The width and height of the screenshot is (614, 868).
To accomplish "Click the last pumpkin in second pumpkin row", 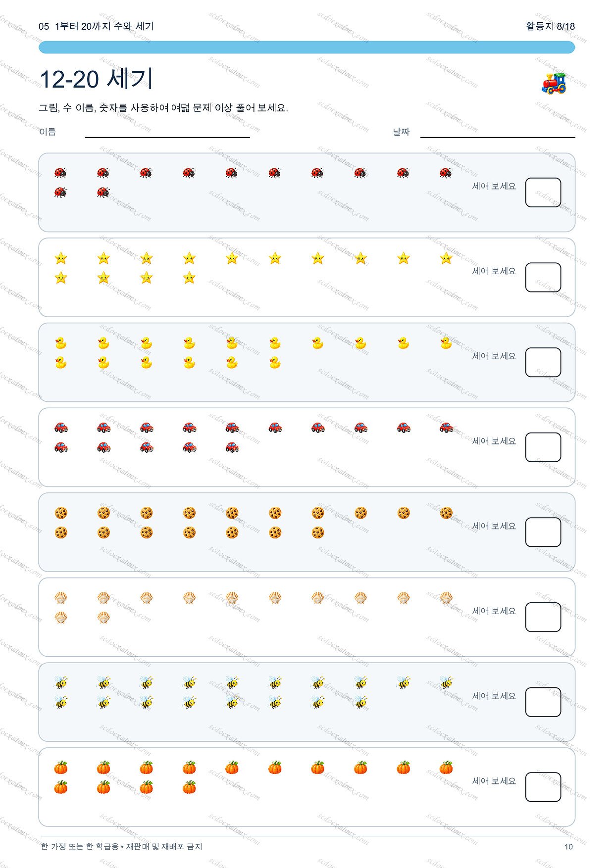I will (189, 787).
